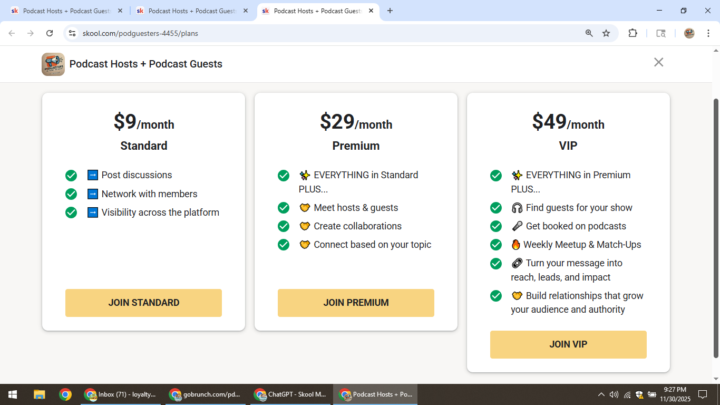
Task: Go back to the previous page
Action: pos(12,33)
